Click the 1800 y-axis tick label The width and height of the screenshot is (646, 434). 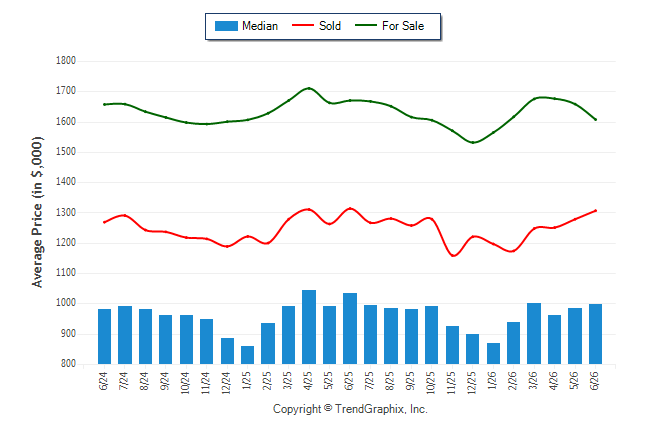tap(66, 61)
